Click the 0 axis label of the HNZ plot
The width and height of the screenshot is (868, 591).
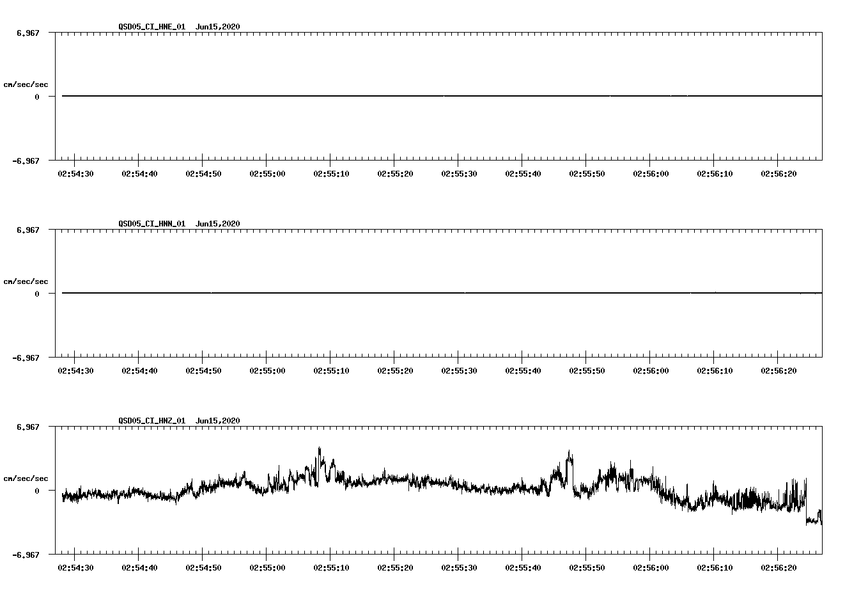click(x=37, y=491)
